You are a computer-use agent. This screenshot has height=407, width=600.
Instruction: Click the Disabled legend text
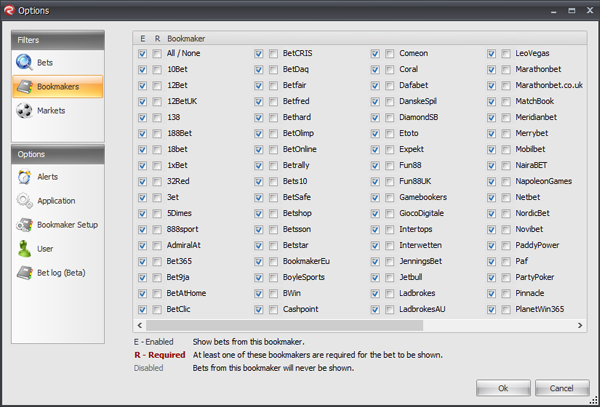(148, 368)
